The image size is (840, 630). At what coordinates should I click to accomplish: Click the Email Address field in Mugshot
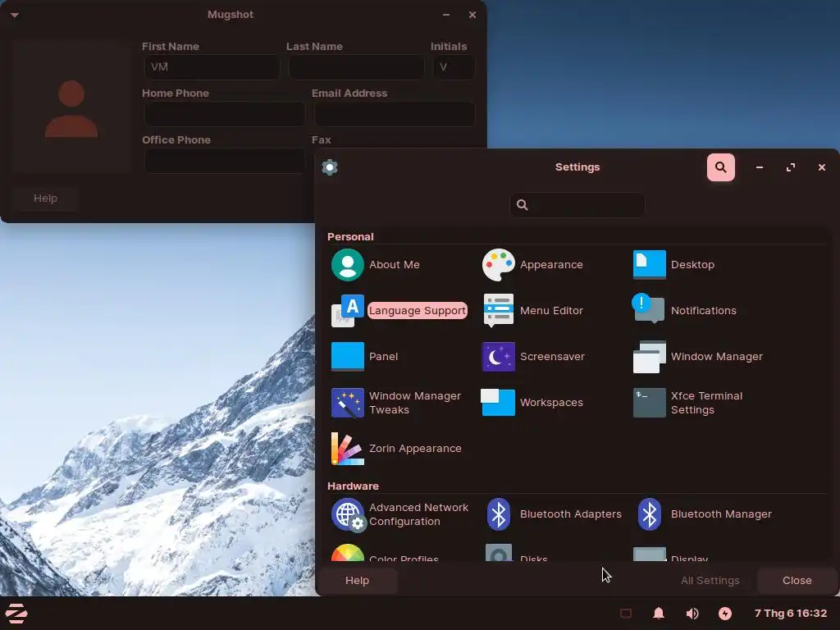[395, 114]
